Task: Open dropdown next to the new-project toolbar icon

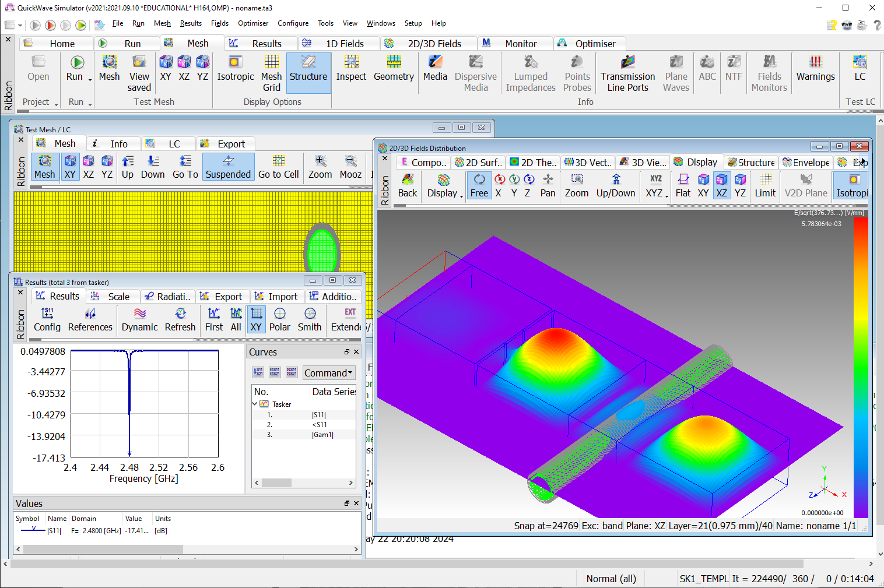Action: click(20, 26)
